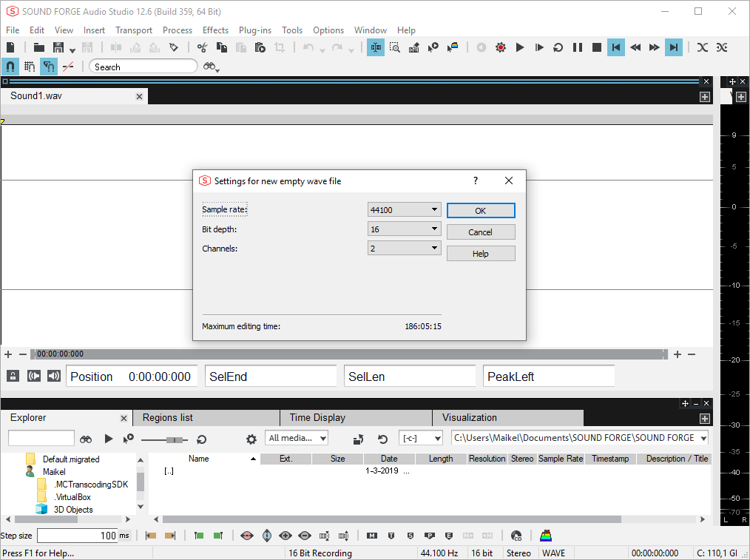Screen dimensions: 750x560
Task: Play the audio from the transport toolbar
Action: click(520, 47)
